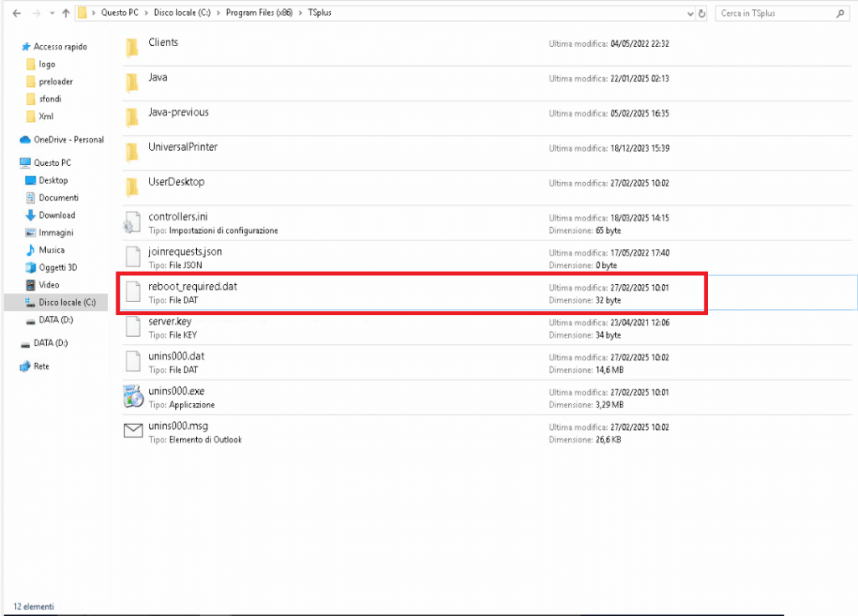Click the UserDesktop folder icon
This screenshot has width=858, height=616.
coord(132,187)
